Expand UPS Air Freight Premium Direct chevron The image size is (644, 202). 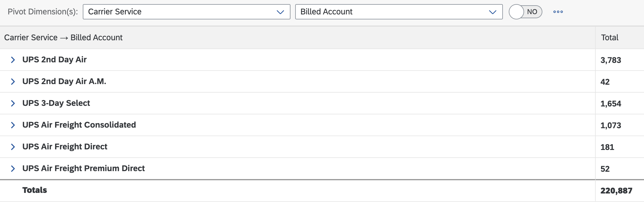point(13,168)
